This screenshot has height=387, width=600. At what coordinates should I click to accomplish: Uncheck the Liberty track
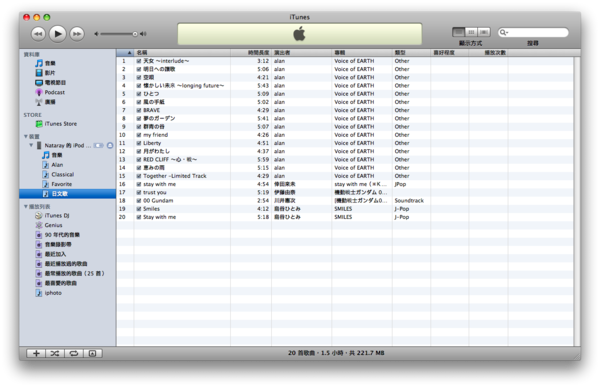click(x=139, y=143)
